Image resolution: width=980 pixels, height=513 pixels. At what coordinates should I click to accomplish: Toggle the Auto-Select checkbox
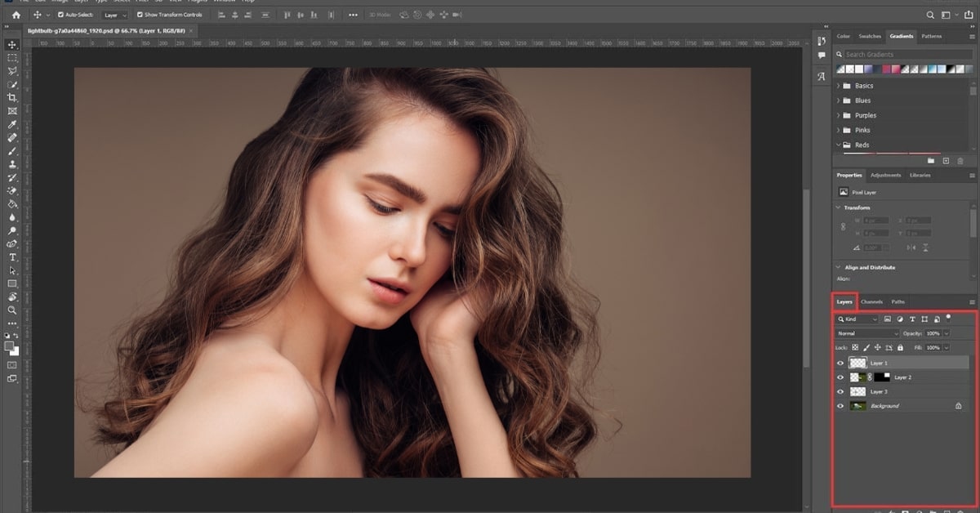pyautogui.click(x=60, y=15)
